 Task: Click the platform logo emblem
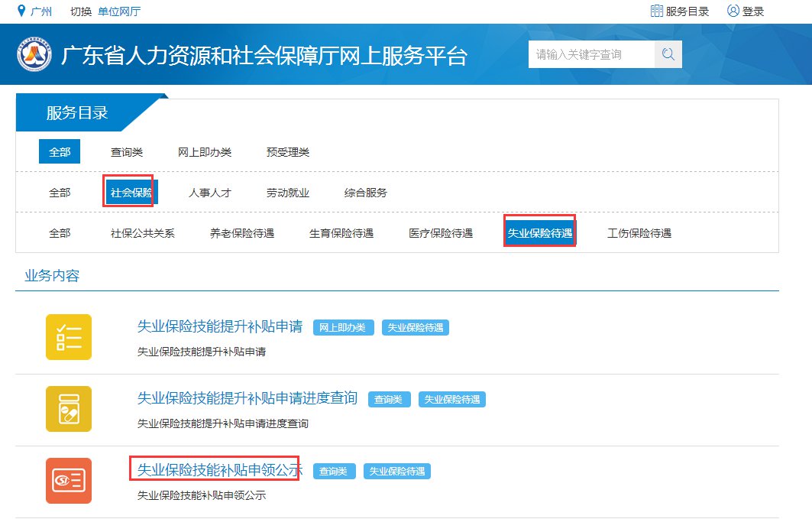[34, 55]
